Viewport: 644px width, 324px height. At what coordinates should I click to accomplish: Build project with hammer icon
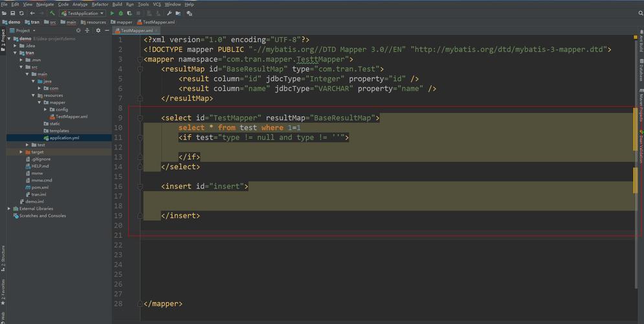pyautogui.click(x=52, y=13)
